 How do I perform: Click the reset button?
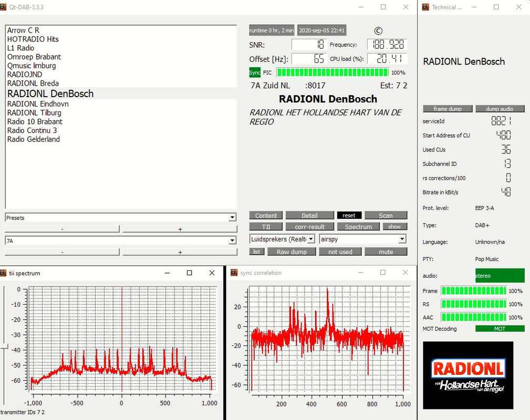[x=349, y=215]
